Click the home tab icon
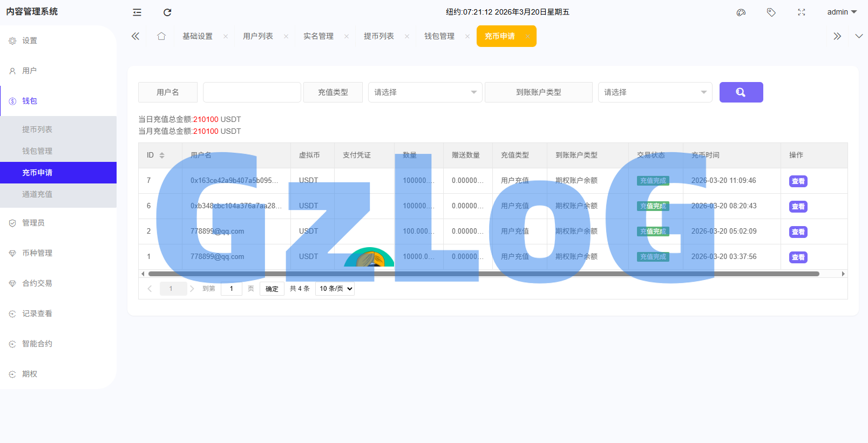The height and width of the screenshot is (443, 868). click(x=161, y=36)
